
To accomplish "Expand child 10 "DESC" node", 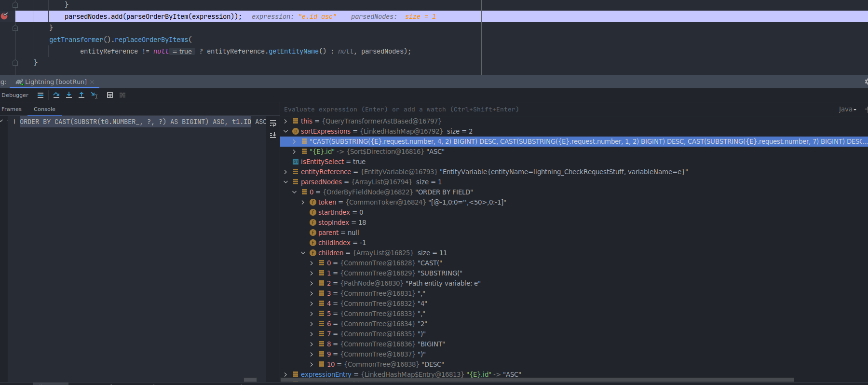I will (x=312, y=364).
